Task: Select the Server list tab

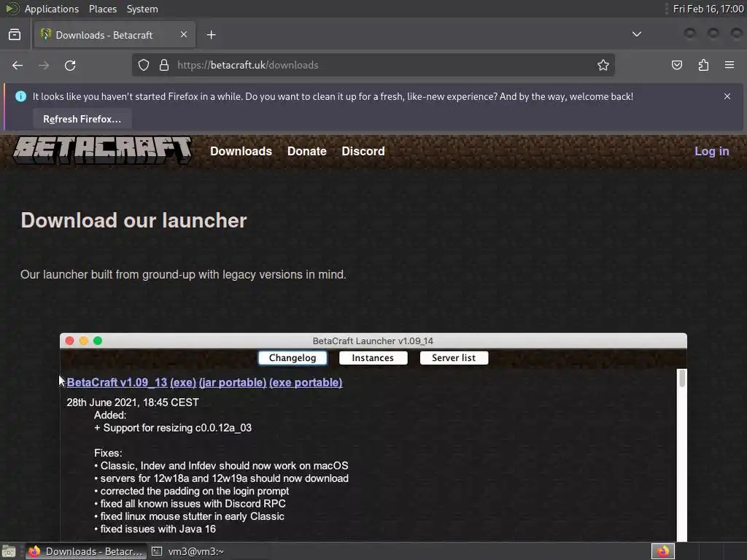Action: tap(454, 357)
